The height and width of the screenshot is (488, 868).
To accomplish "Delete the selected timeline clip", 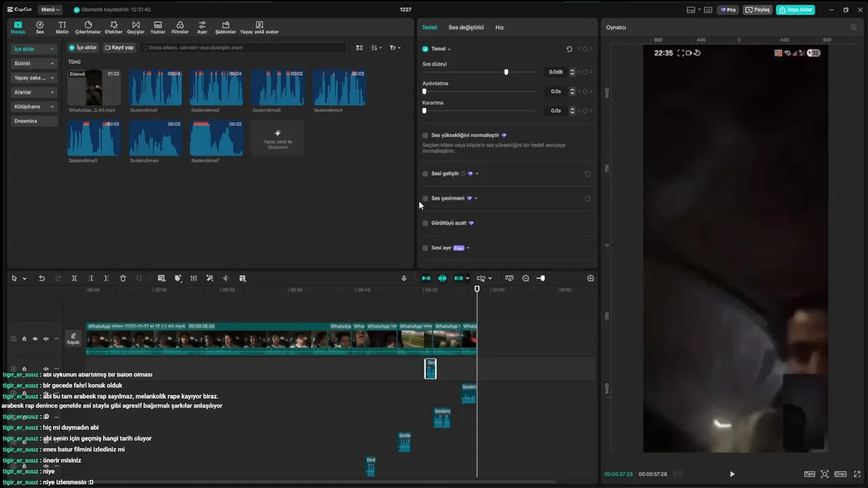I will [x=123, y=279].
